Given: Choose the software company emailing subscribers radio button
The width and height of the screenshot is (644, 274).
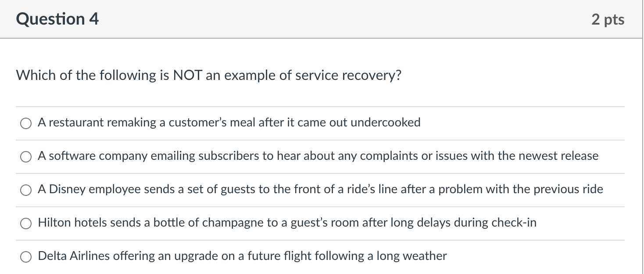Looking at the screenshot, I should pyautogui.click(x=26, y=157).
